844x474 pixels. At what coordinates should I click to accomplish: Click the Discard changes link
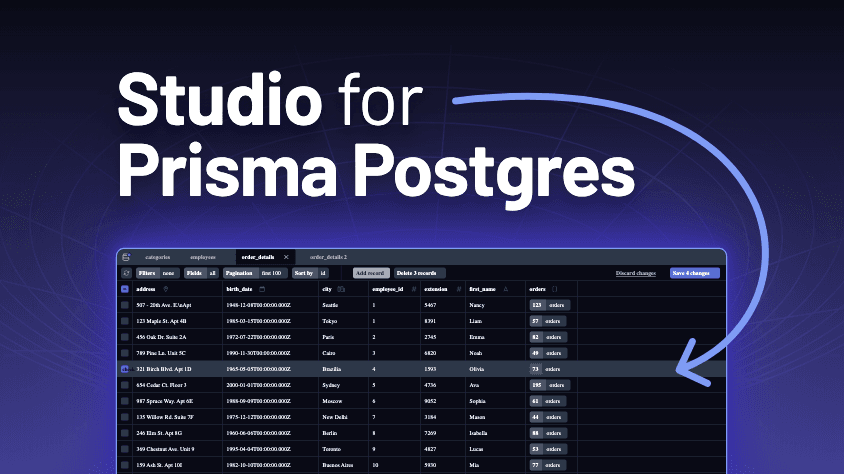pos(636,273)
